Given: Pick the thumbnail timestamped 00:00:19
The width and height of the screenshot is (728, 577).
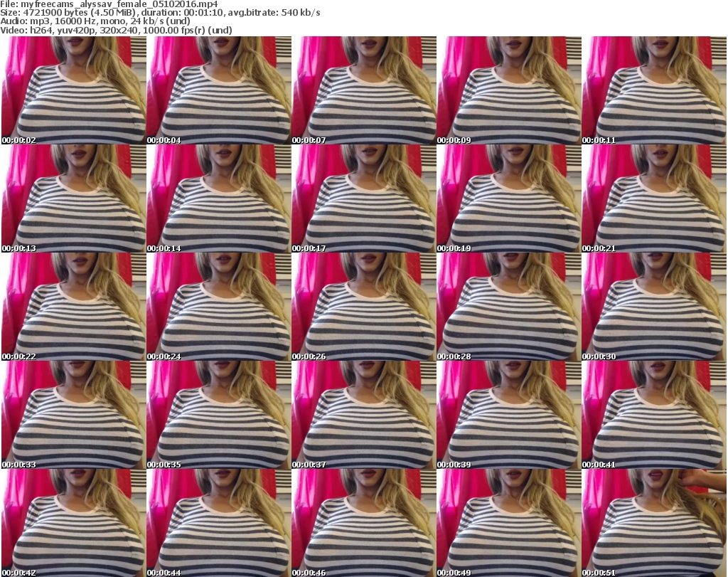Looking at the screenshot, I should coord(509,198).
